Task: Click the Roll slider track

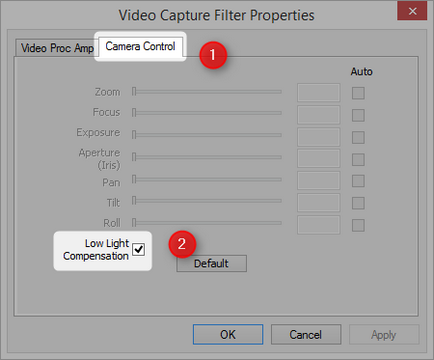Action: [207, 222]
